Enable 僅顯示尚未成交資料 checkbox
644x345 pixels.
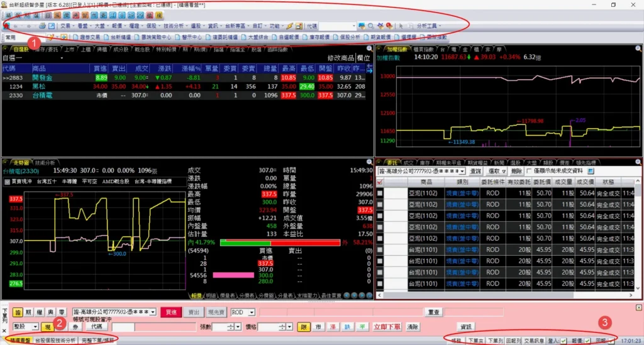click(x=528, y=171)
